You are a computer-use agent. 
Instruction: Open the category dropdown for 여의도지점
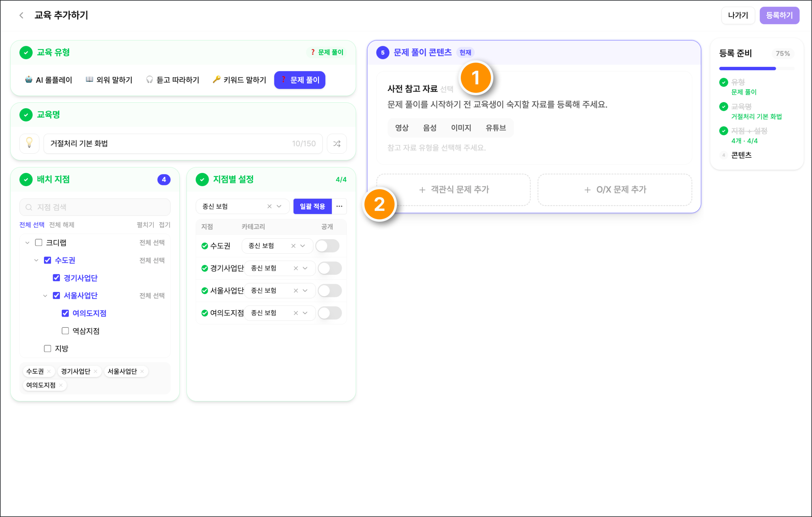coord(305,313)
